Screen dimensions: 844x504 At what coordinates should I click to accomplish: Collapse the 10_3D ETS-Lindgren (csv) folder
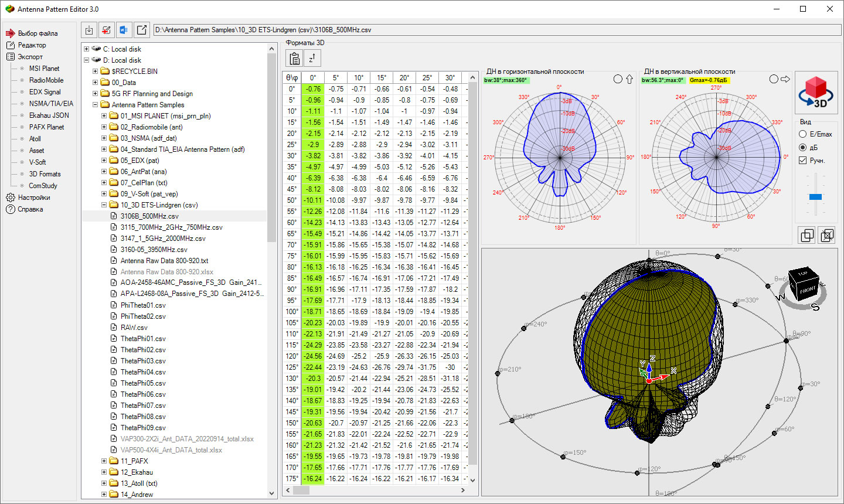[x=104, y=205]
